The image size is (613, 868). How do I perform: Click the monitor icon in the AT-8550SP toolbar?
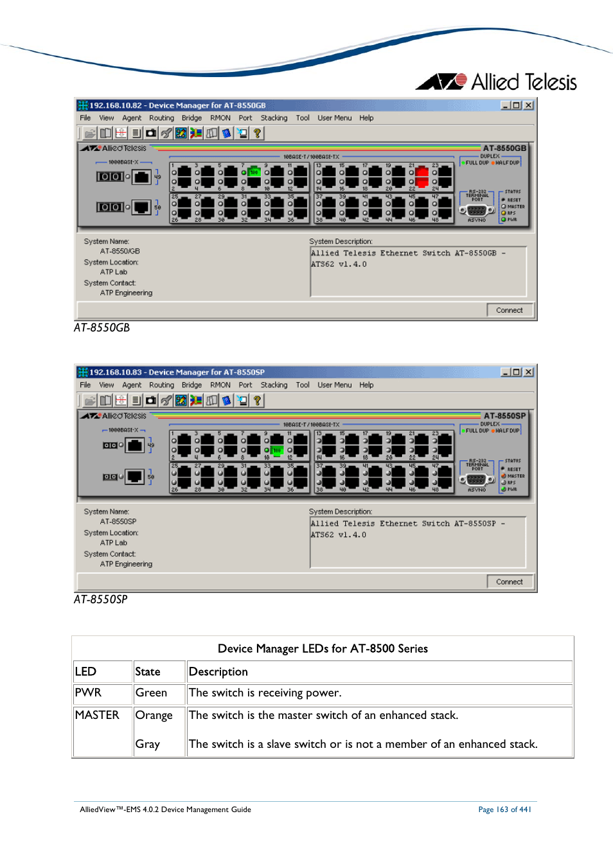tap(242, 400)
